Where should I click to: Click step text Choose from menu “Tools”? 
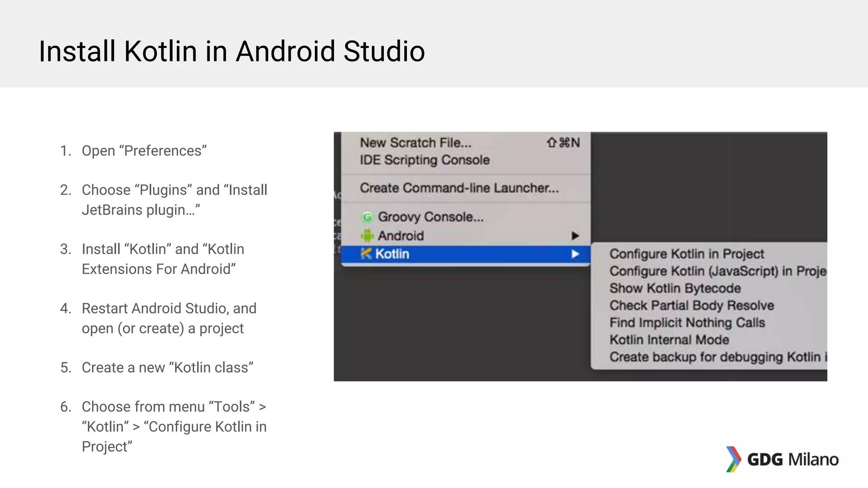point(174,427)
